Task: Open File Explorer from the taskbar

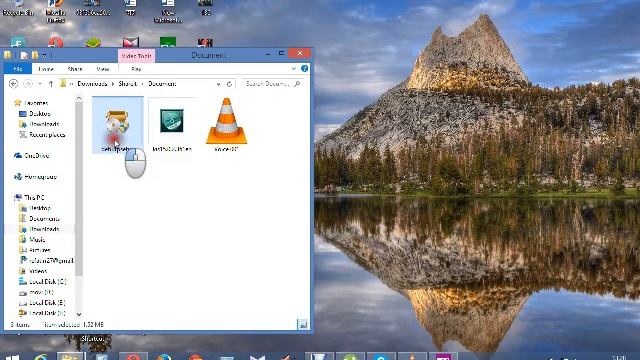Action: click(x=70, y=357)
